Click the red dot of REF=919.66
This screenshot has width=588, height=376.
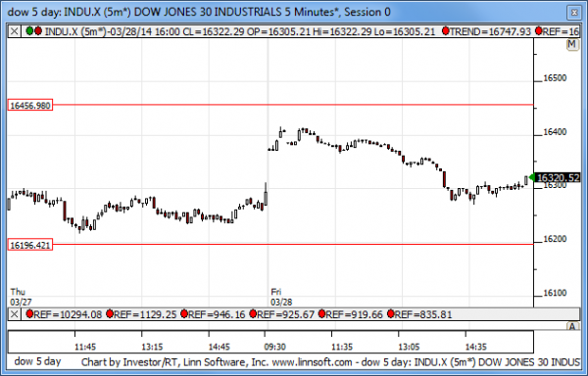321,314
